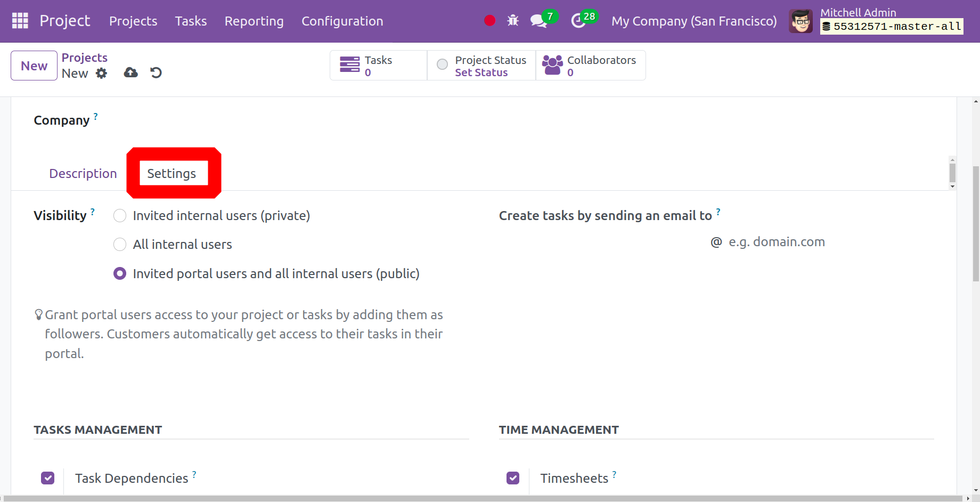This screenshot has height=502, width=980.
Task: Save record with cloud upload icon
Action: [130, 72]
